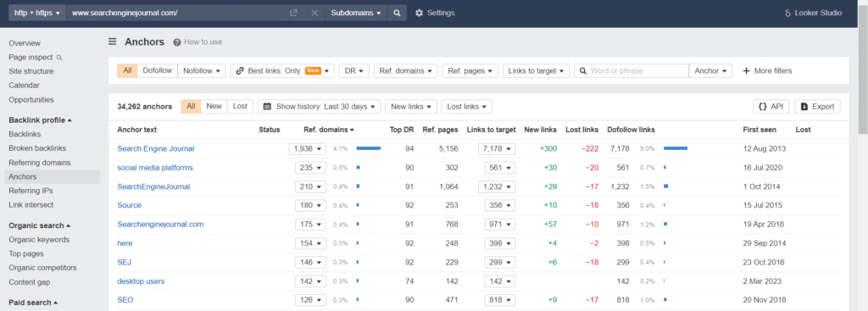Expand 7,178 links to target dropdown
The height and width of the screenshot is (311, 868).
point(497,149)
